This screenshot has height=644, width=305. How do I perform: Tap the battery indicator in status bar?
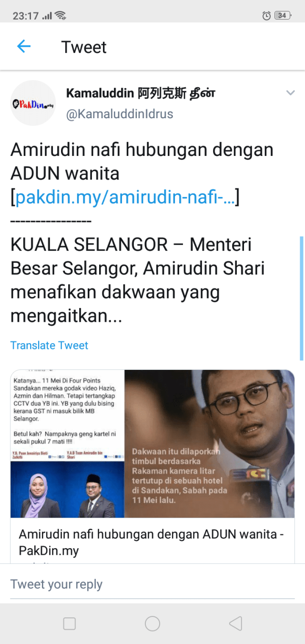(283, 15)
